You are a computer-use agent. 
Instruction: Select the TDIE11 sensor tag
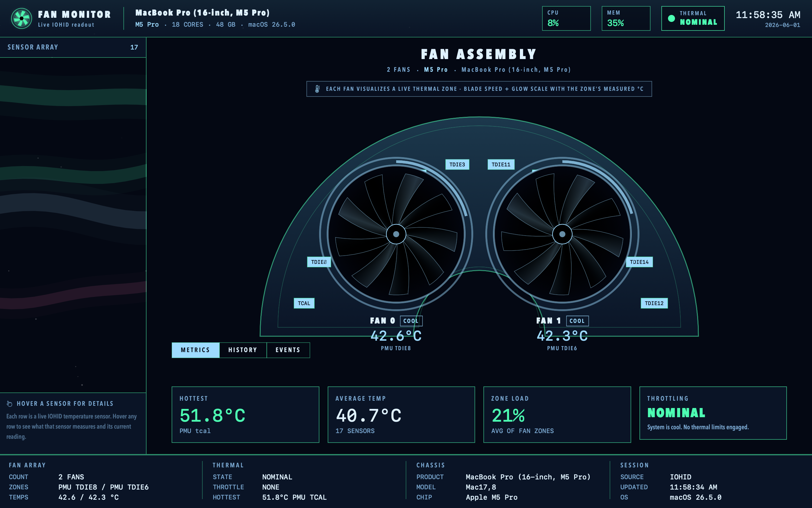coord(501,164)
